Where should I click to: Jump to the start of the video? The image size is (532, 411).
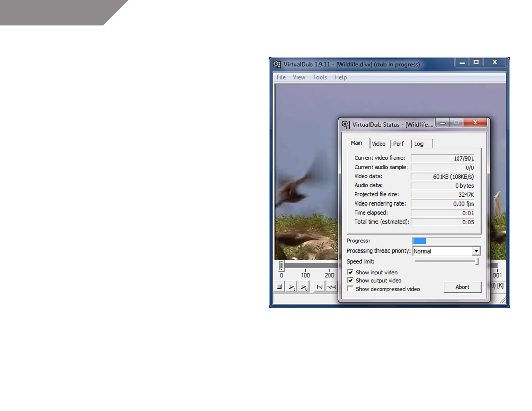click(x=319, y=287)
